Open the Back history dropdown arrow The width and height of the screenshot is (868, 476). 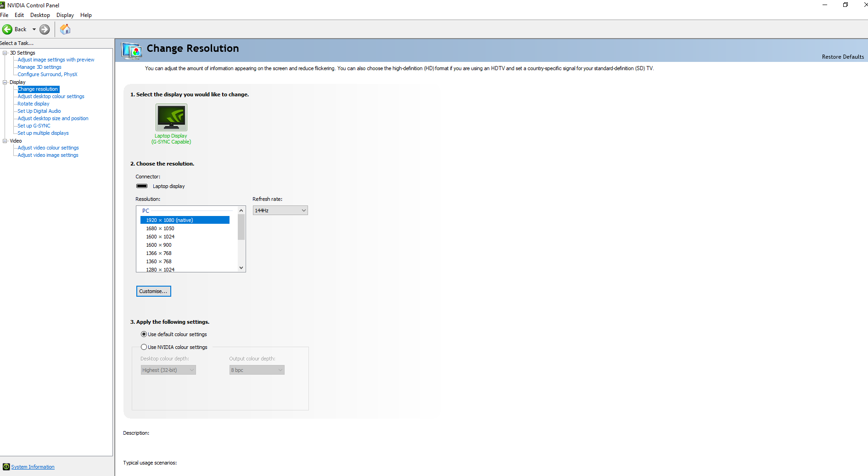[34, 29]
